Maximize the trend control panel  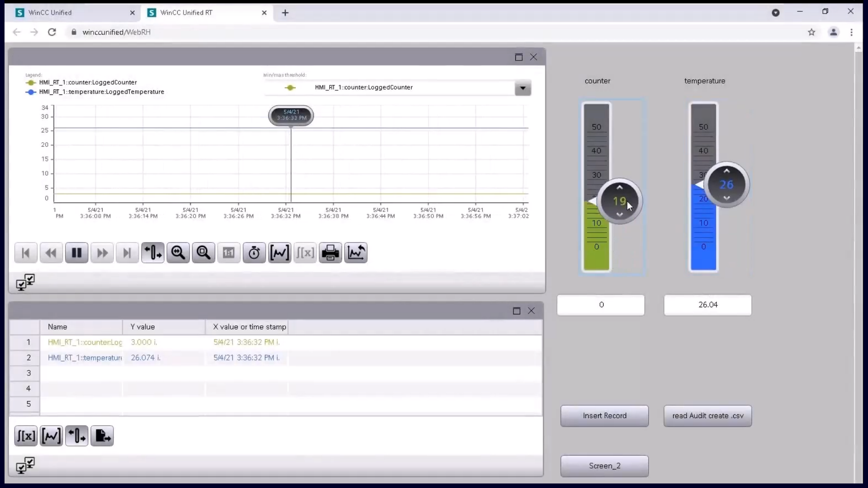coord(519,57)
